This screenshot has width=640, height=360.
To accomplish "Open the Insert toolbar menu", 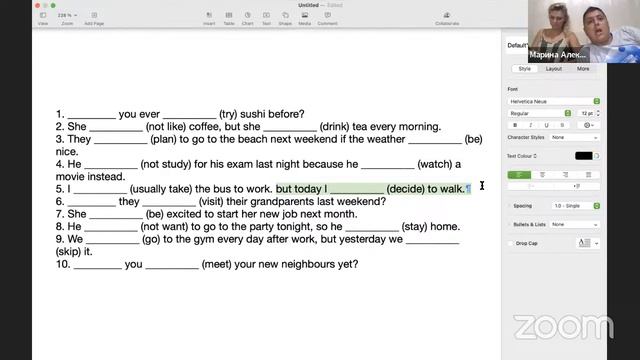I will tap(209, 16).
